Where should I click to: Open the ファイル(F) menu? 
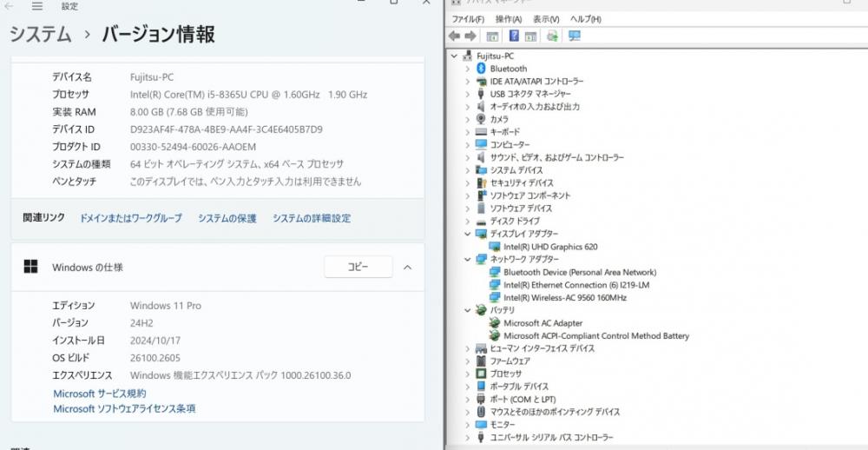click(x=468, y=19)
